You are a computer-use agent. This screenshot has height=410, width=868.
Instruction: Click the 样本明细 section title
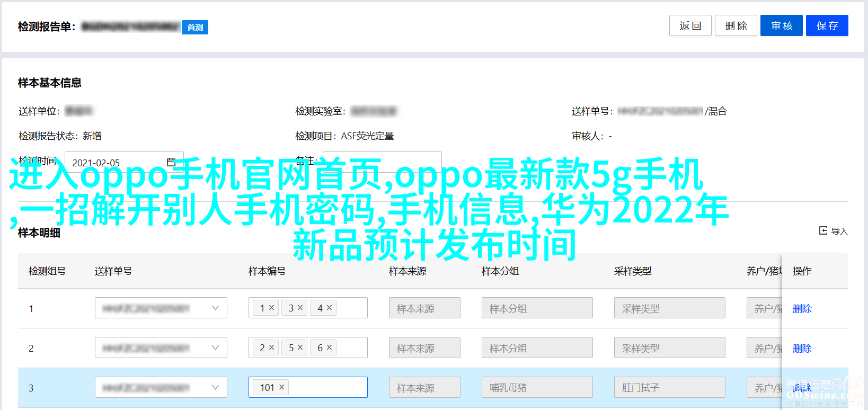39,233
